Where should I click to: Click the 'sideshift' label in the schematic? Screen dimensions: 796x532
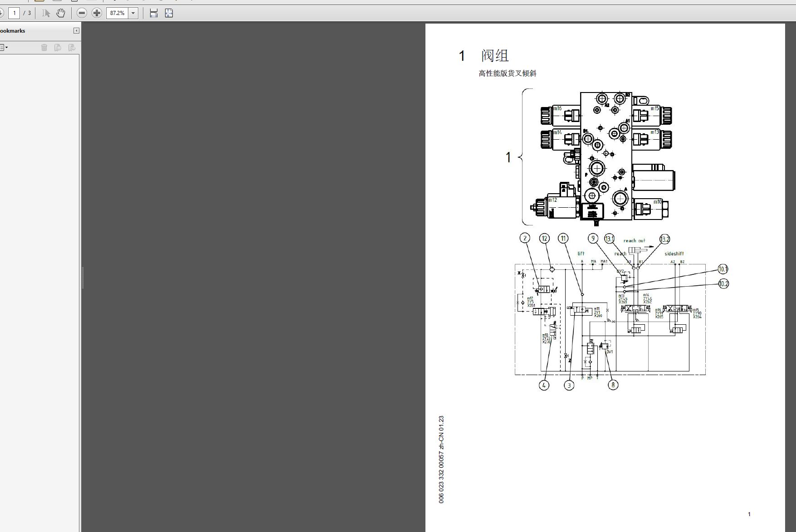click(674, 254)
